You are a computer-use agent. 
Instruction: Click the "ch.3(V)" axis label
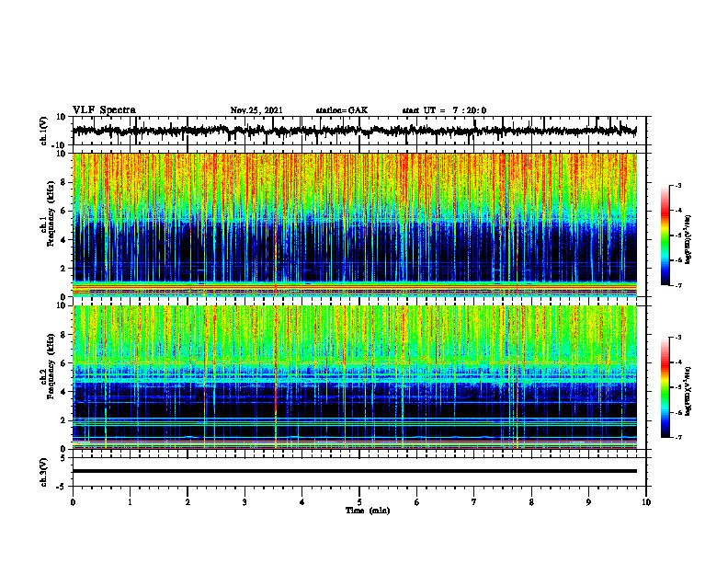[44, 472]
